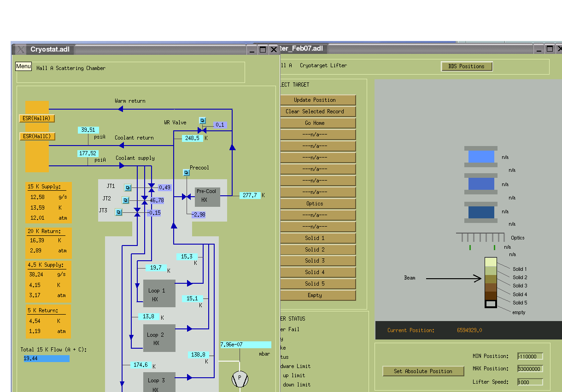The width and height of the screenshot is (562, 392).
Task: Click the 177.52 psiA coolant supply reading
Action: 88,153
